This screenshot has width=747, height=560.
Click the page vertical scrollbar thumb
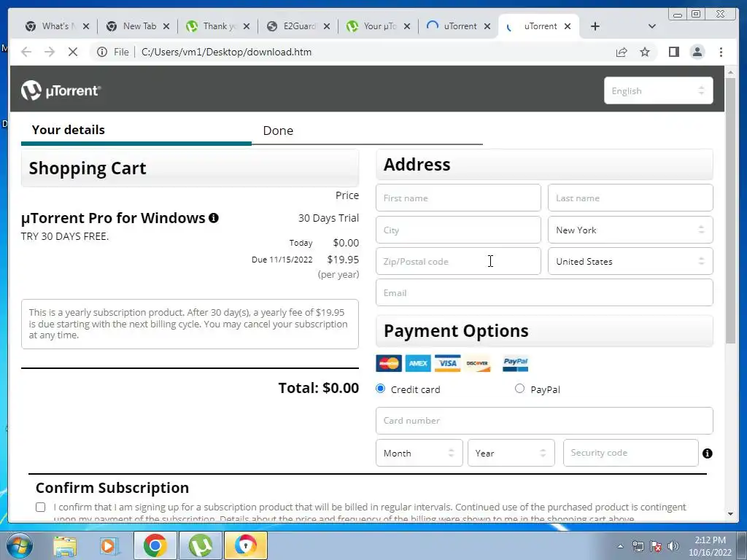(x=730, y=209)
